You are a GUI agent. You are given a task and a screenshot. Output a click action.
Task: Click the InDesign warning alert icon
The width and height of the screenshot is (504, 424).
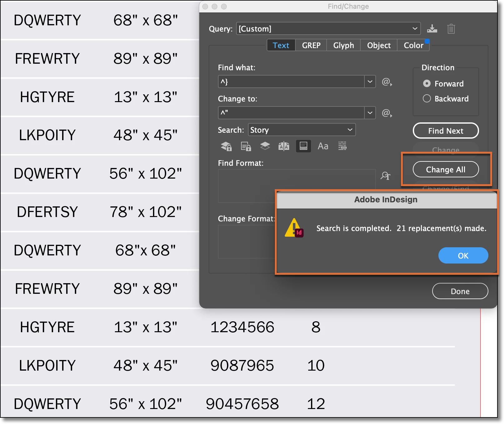click(x=294, y=228)
